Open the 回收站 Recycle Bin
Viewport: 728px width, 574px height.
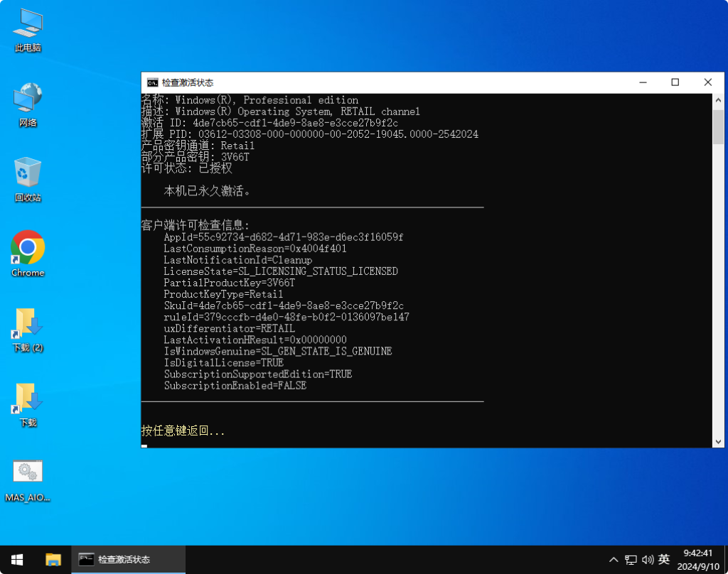coord(27,174)
